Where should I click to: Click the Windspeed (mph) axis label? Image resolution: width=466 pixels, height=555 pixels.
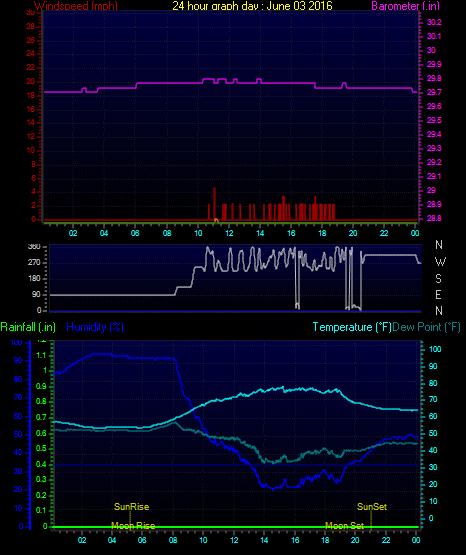point(76,6)
